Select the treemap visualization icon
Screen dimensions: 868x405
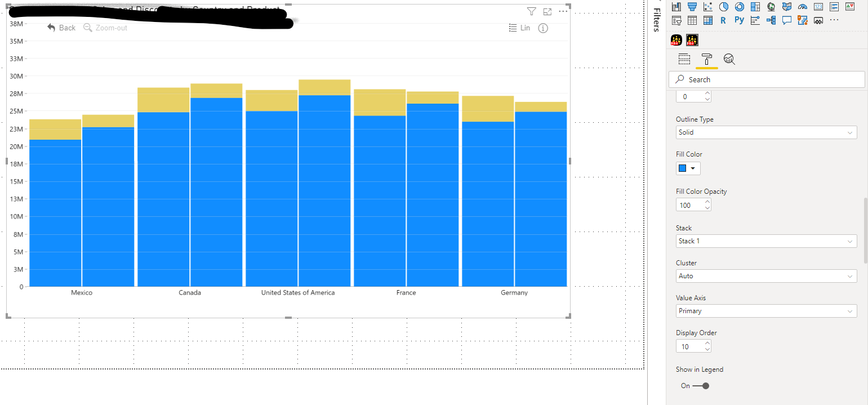(755, 7)
